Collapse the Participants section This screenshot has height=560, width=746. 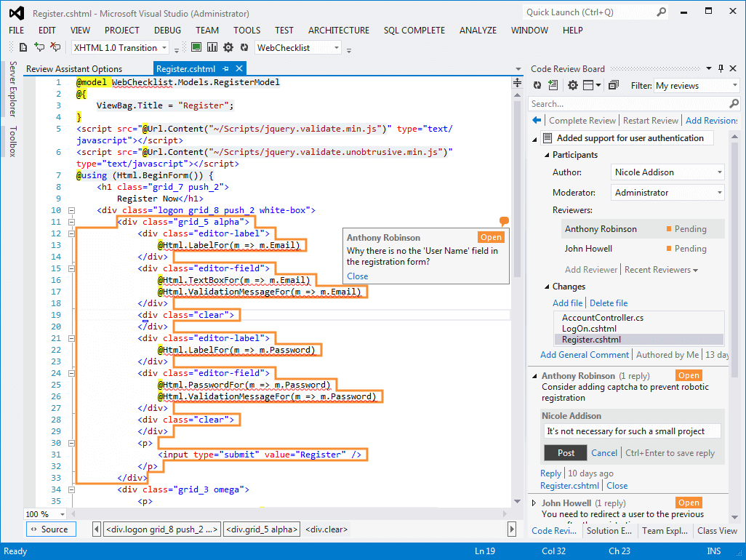pos(547,155)
